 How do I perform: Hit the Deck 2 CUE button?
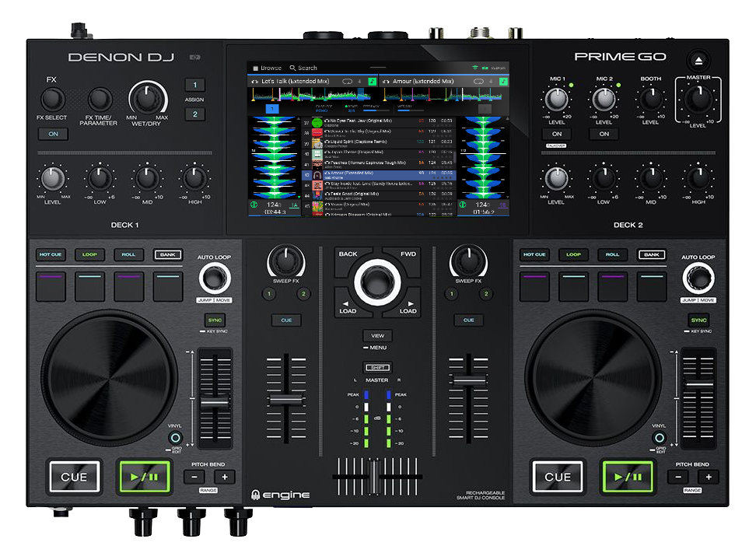click(558, 477)
